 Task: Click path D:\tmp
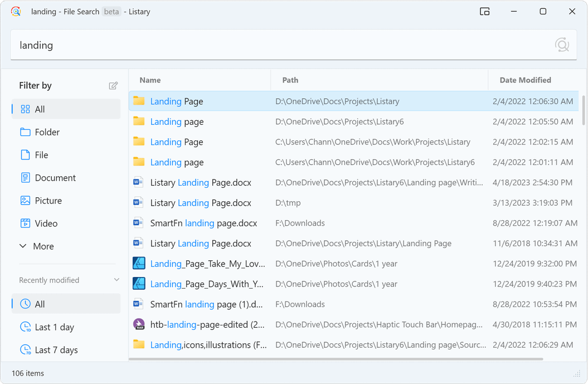pyautogui.click(x=288, y=203)
